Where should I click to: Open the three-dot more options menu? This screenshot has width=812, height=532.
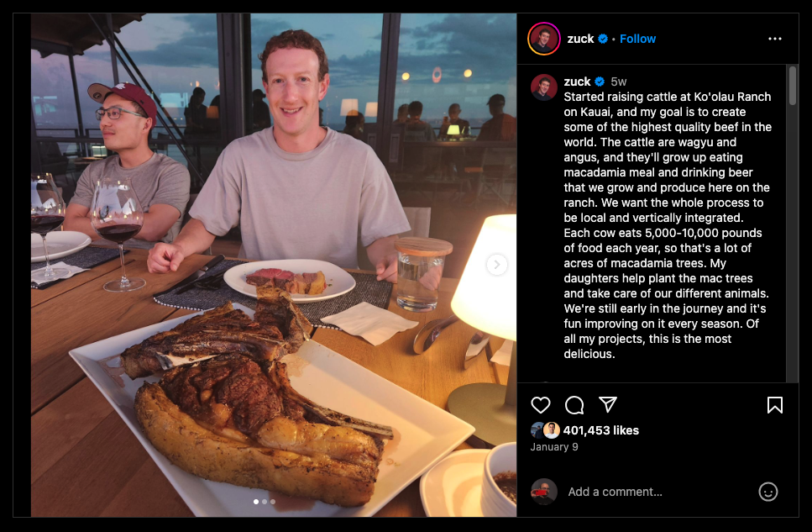tap(775, 39)
